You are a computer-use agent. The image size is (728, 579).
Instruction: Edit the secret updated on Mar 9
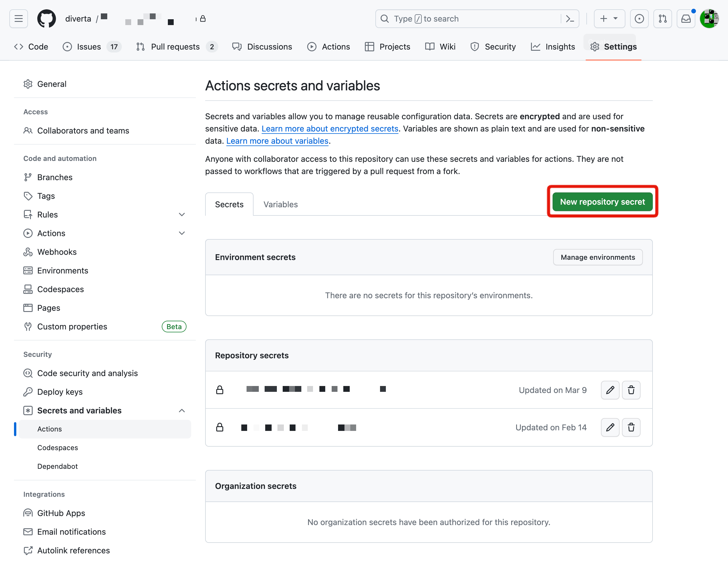[610, 390]
